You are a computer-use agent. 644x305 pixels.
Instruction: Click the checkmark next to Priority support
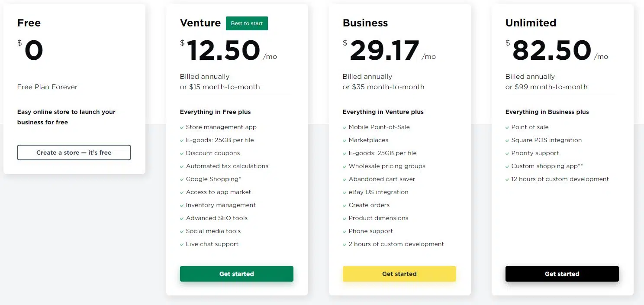507,153
